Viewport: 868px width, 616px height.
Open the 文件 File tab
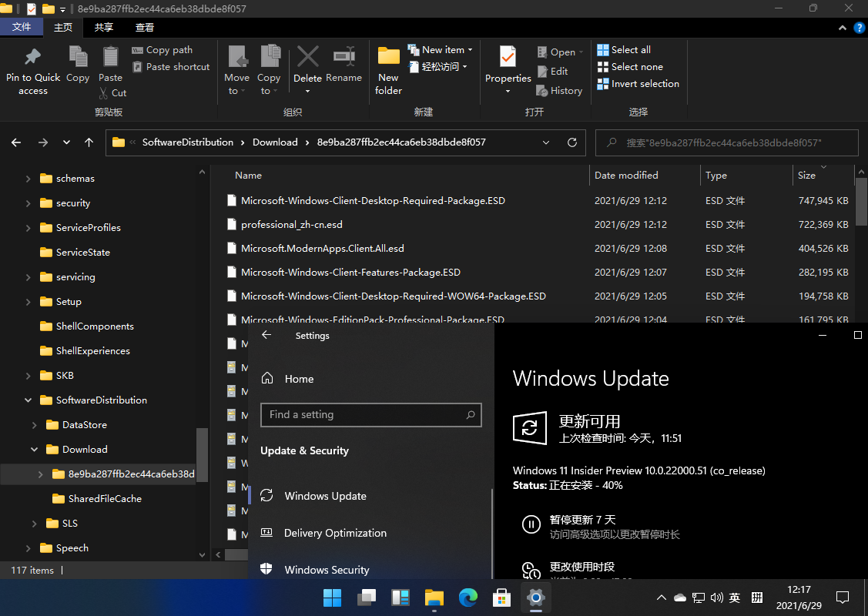(x=22, y=27)
